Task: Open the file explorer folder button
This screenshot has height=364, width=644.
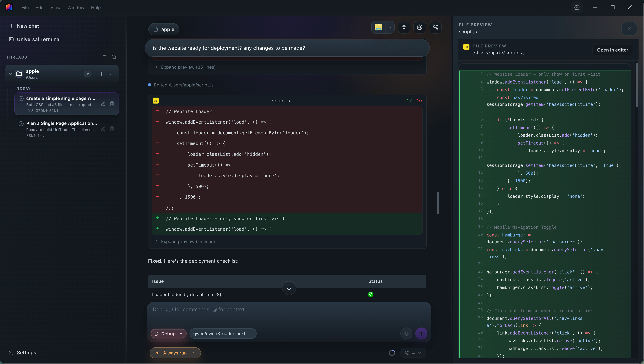Action: click(379, 27)
